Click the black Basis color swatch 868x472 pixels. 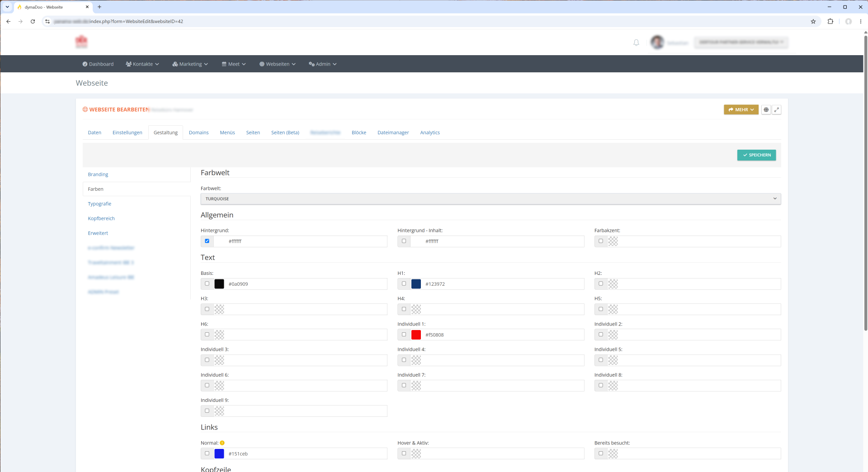pos(219,284)
